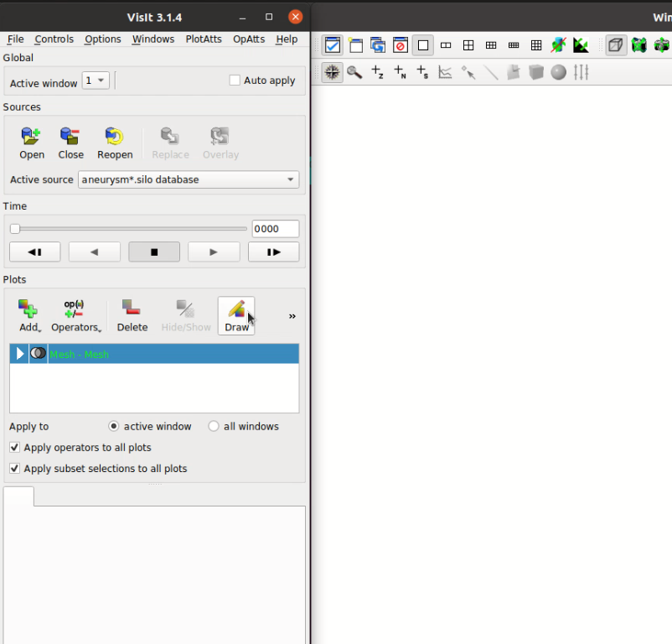672x644 pixels.
Task: Open the Options menu
Action: point(103,39)
